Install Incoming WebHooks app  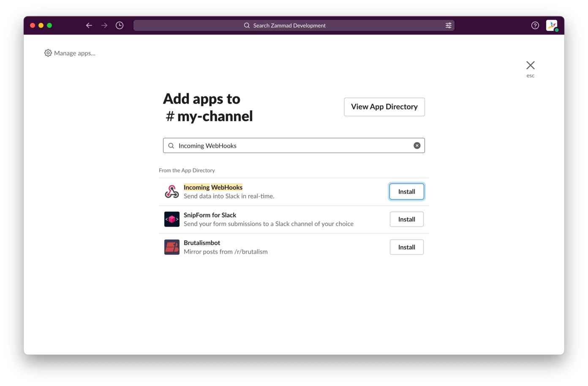[407, 192]
